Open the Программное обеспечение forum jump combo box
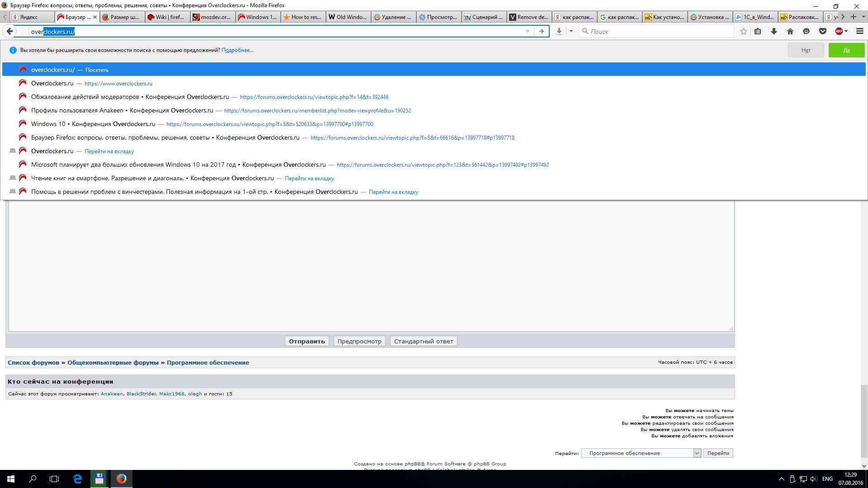Viewport: 868px width, 488px height. click(x=641, y=453)
